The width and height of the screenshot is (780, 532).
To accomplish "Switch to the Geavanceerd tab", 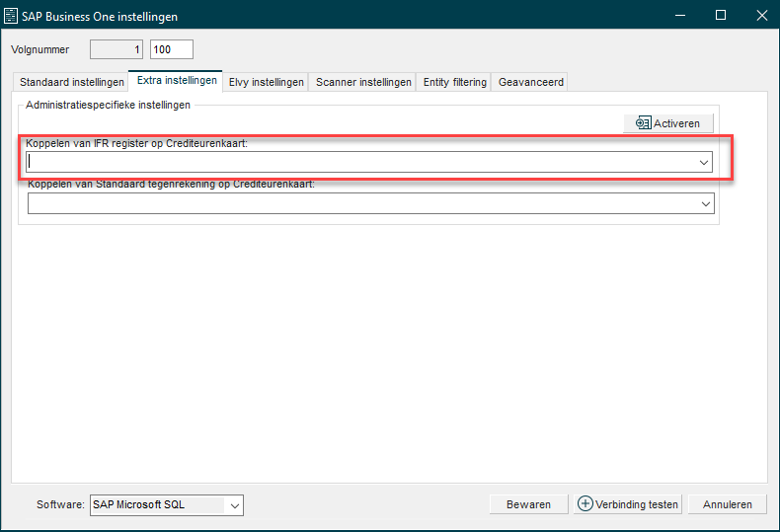I will click(531, 82).
